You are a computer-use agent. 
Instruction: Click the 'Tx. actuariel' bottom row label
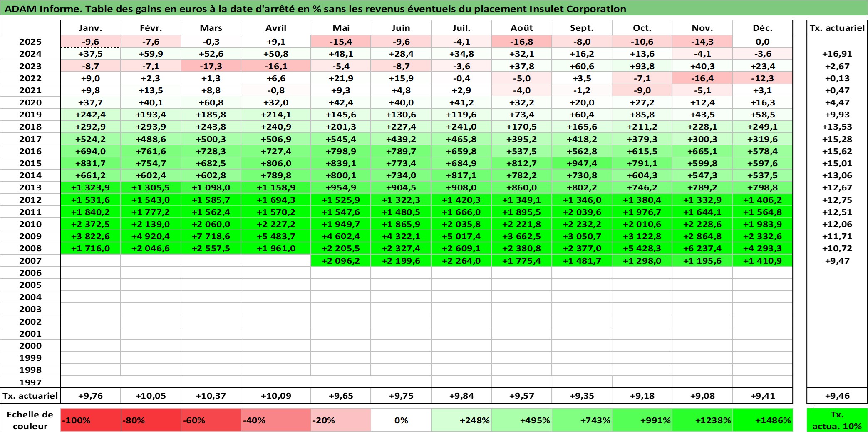tap(30, 396)
